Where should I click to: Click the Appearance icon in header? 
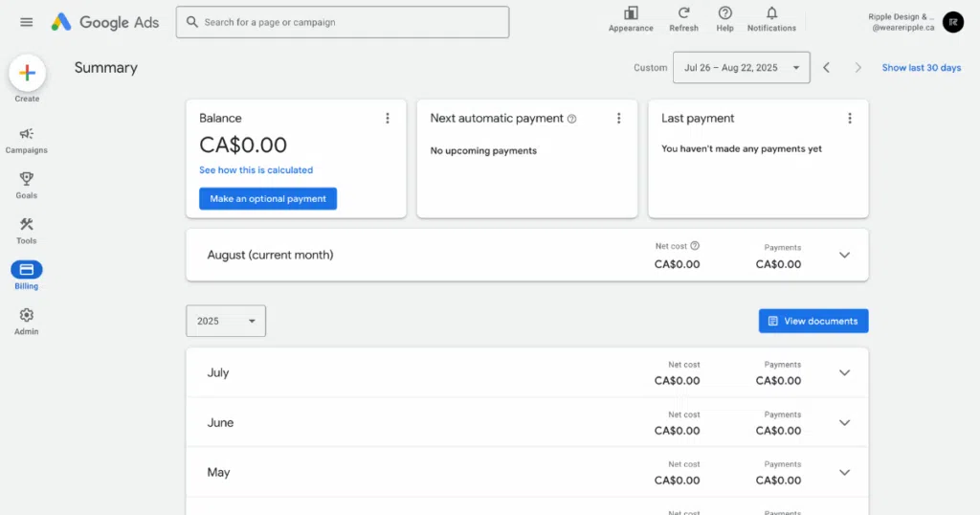point(631,13)
